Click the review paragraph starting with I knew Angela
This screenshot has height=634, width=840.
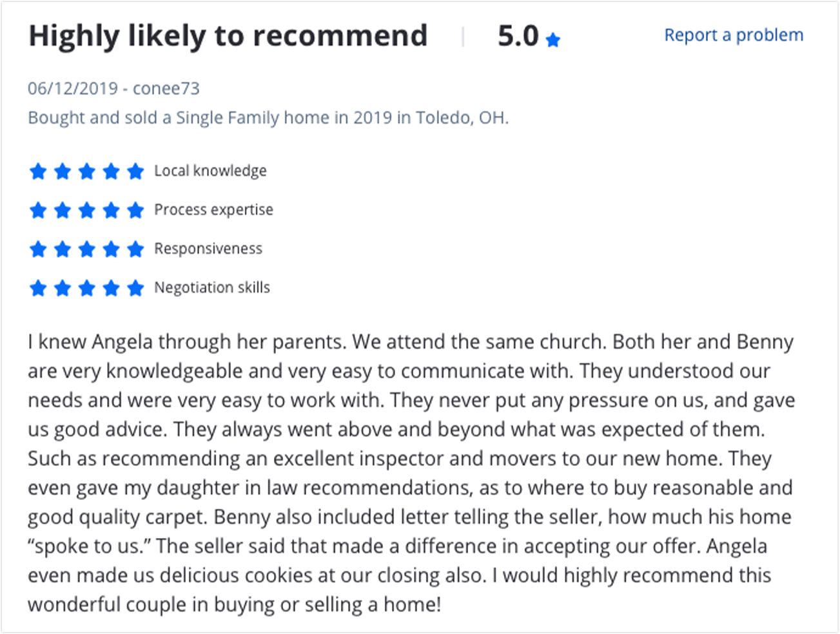coord(411,473)
